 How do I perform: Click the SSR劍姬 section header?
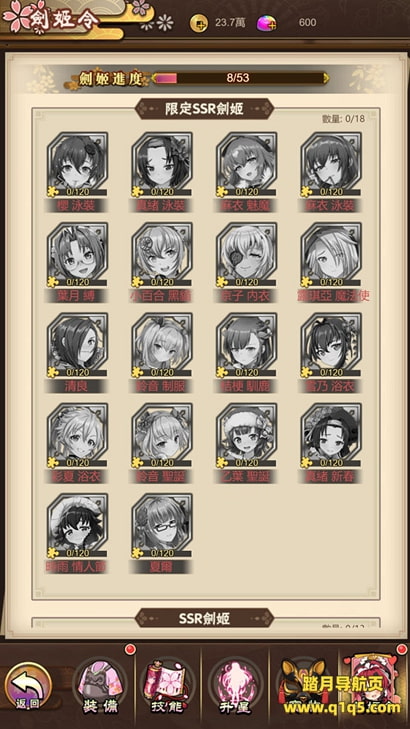click(205, 618)
